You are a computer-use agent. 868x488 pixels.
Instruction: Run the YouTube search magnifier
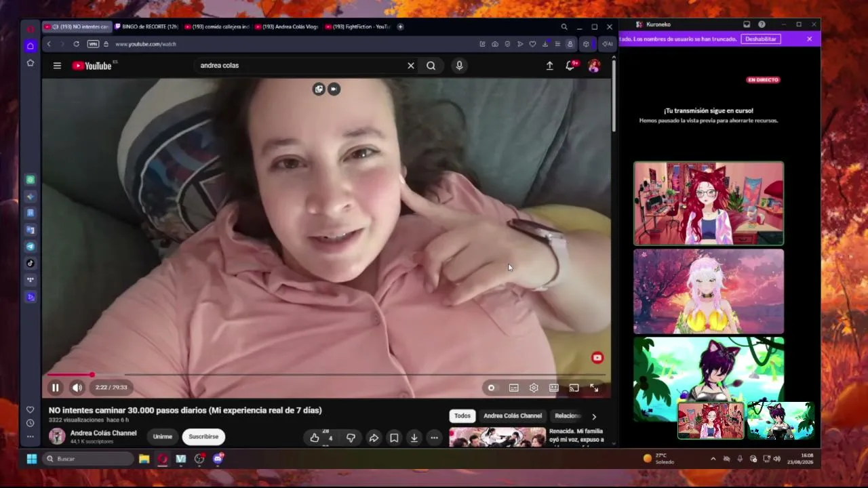(431, 66)
